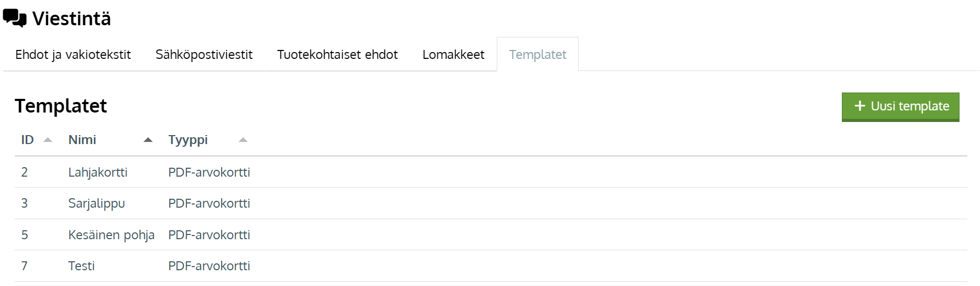Select the Templatet tab
980x286 pixels.
click(x=537, y=55)
